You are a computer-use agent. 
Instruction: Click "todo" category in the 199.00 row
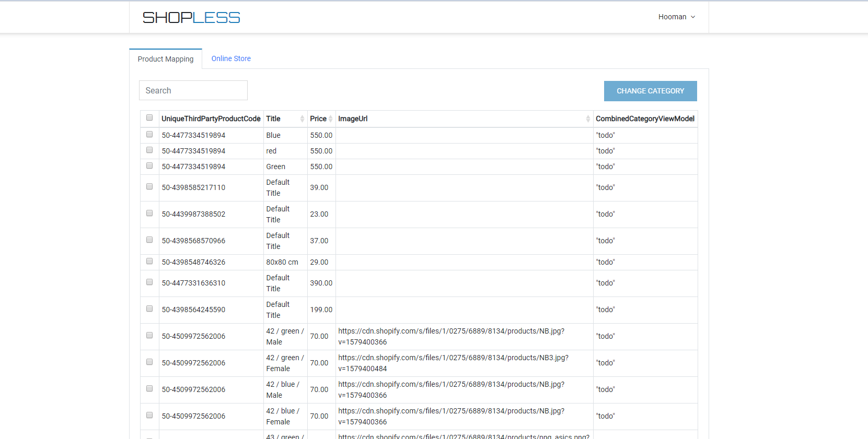(605, 310)
